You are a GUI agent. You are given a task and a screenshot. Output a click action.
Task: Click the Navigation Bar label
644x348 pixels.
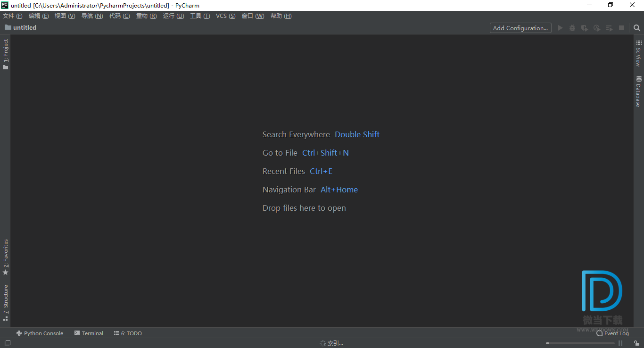[289, 190]
